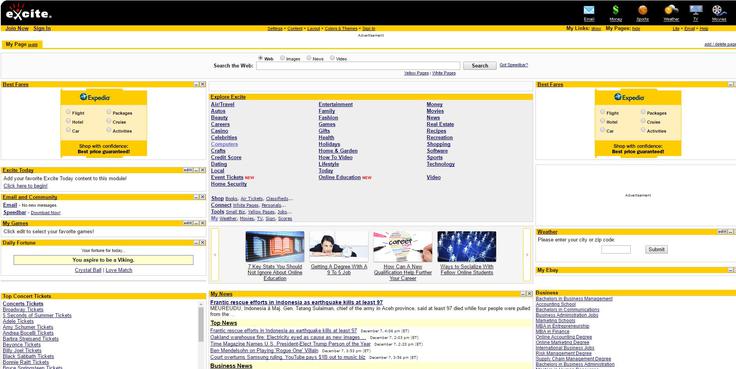The image size is (736, 369).
Task: Close the Daily Fortune module
Action: 202,243
